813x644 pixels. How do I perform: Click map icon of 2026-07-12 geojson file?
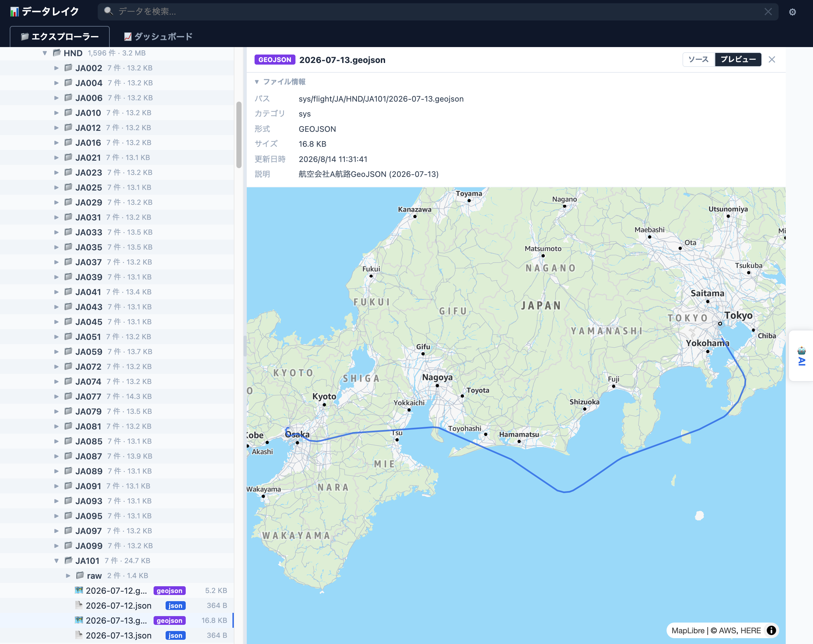[x=79, y=590]
